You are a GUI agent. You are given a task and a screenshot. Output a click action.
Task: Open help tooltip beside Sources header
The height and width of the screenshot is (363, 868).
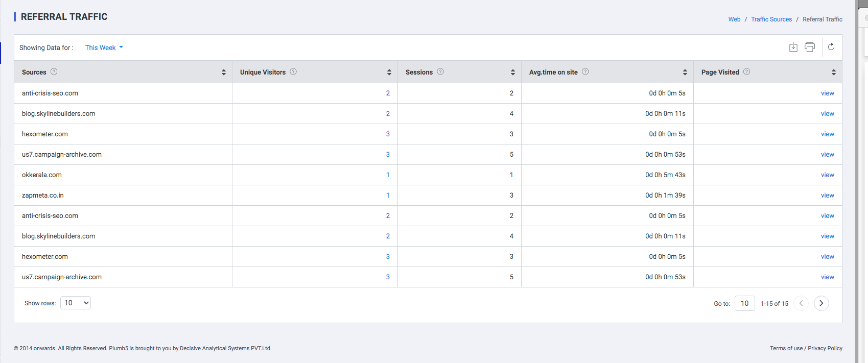tap(54, 72)
